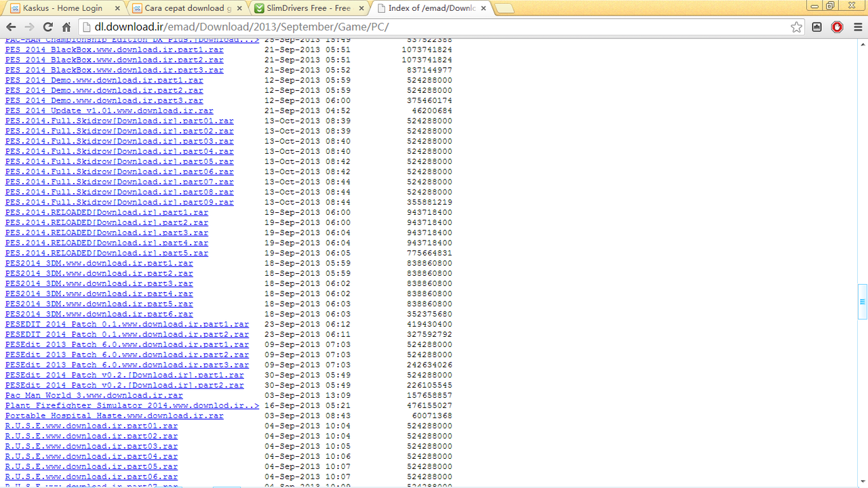
Task: Click file size 157658857
Action: tap(429, 395)
